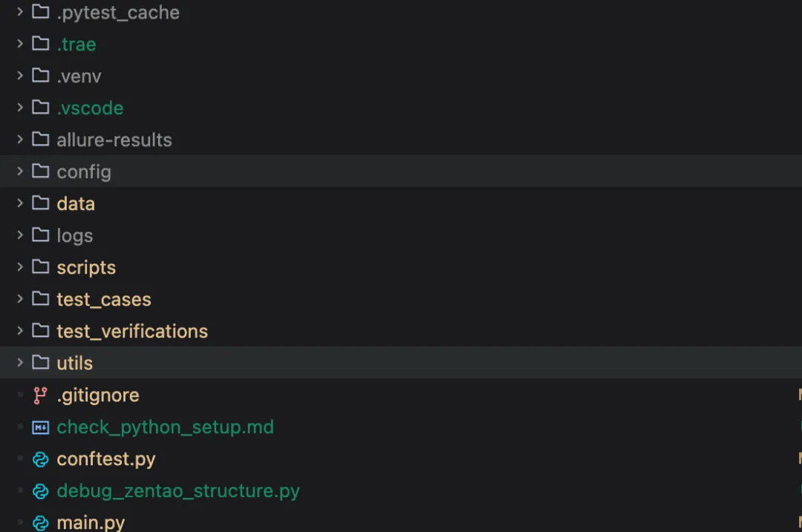Click the folder icon beside test_verifications
Screen dimensions: 802x532
click(x=40, y=331)
